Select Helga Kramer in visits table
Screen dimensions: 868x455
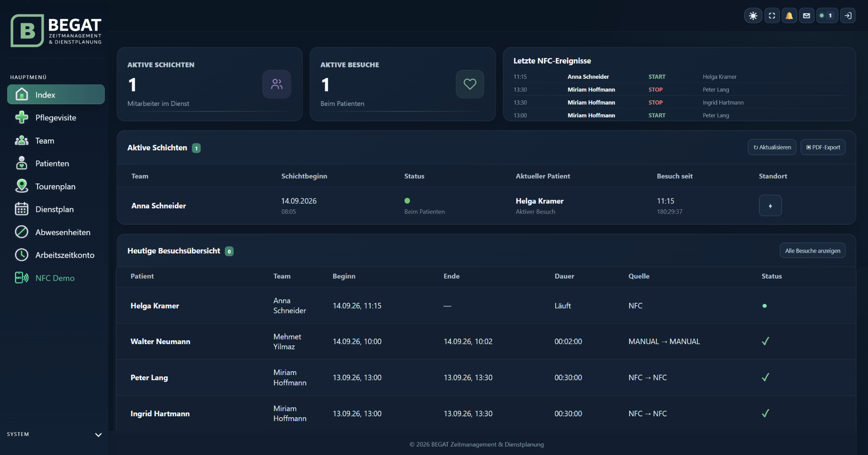point(154,305)
